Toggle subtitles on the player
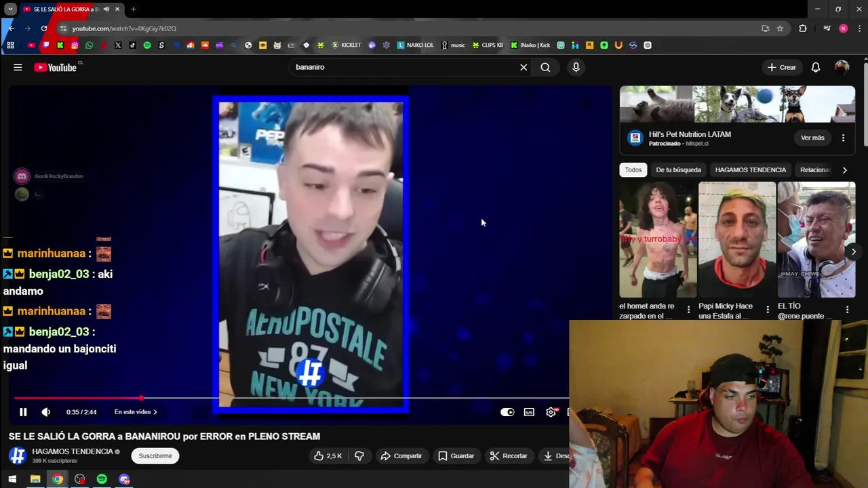868x488 pixels. [529, 412]
